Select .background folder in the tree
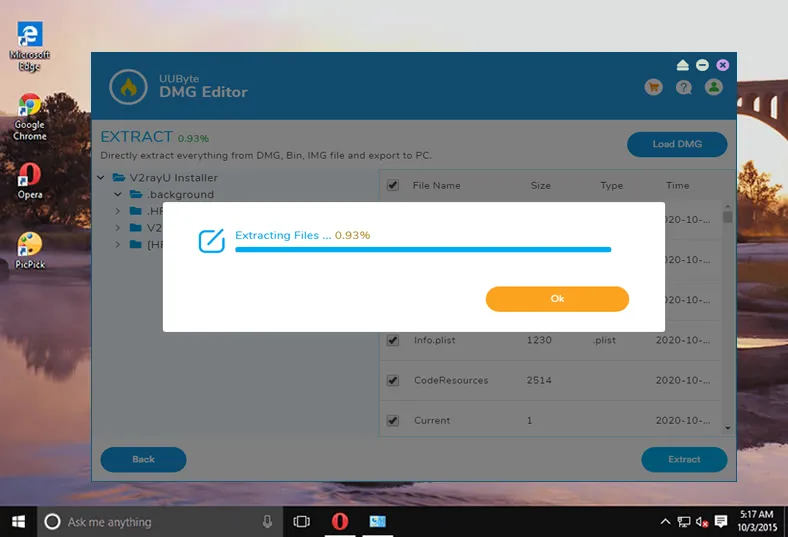 coord(180,194)
